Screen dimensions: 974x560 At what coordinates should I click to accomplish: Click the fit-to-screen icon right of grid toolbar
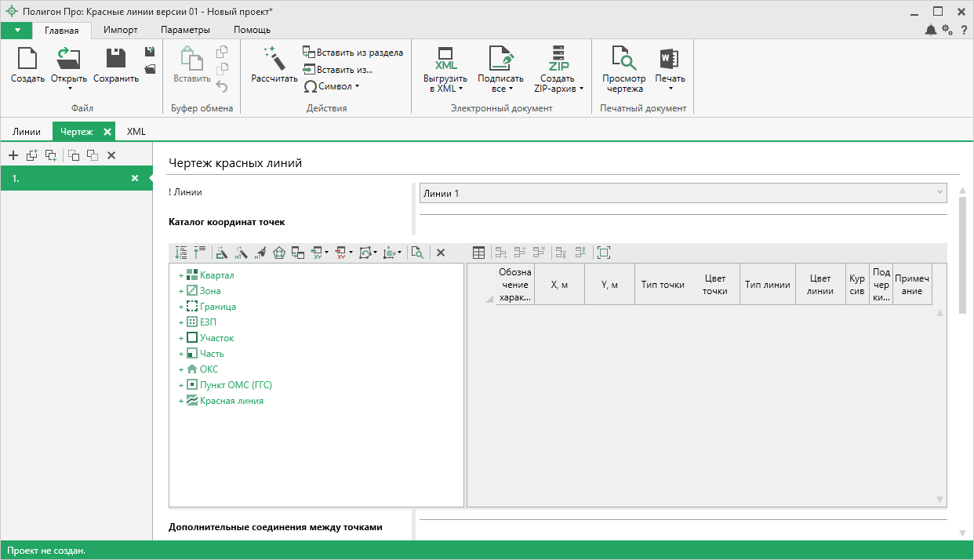click(603, 253)
